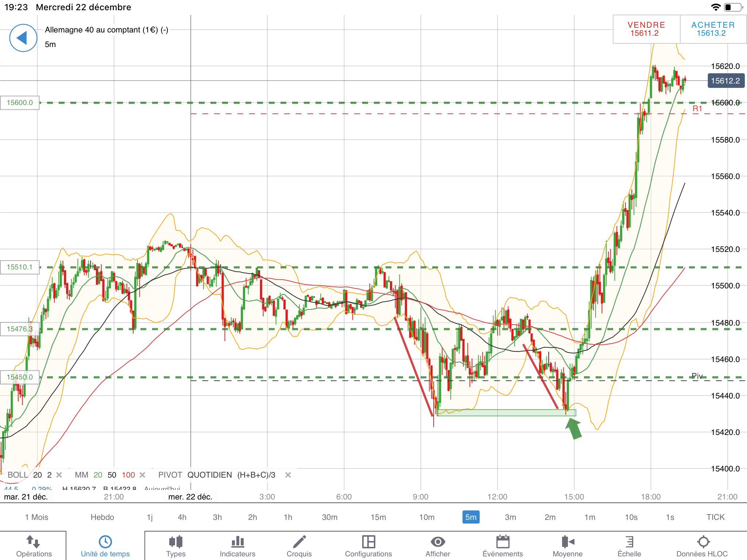Switch timeframe to 1h
The width and height of the screenshot is (747, 560).
(x=288, y=517)
